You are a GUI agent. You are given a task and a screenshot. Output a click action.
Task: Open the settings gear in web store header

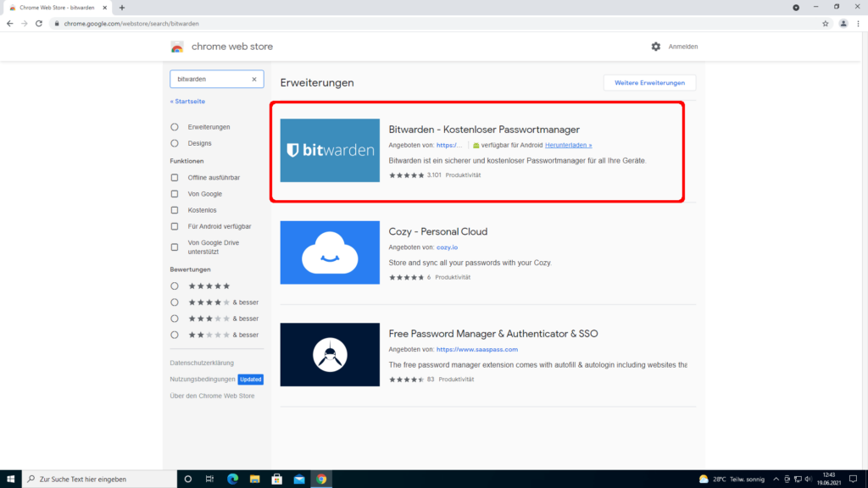tap(656, 47)
